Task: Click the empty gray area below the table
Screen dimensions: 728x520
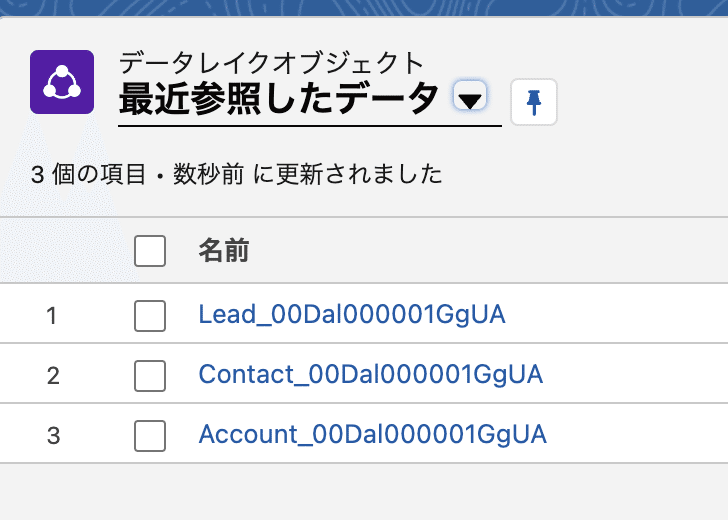Action: click(x=364, y=491)
